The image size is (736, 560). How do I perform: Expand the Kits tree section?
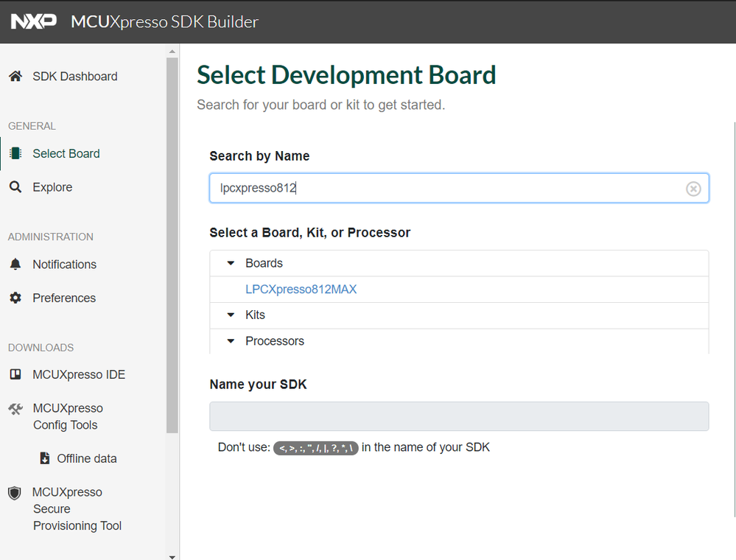point(231,315)
